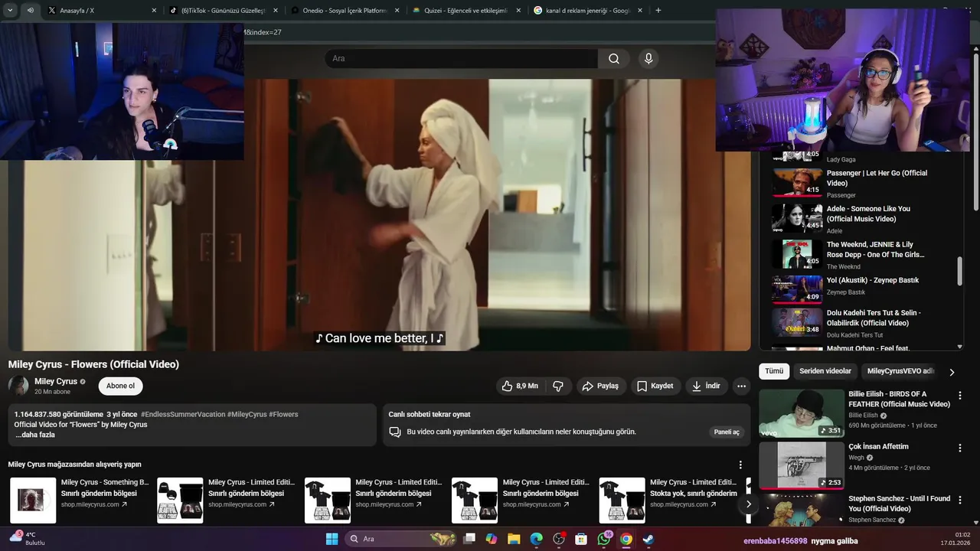Open options for Çok İnsan Affettim video
This screenshot has height=551, width=980.
click(960, 448)
